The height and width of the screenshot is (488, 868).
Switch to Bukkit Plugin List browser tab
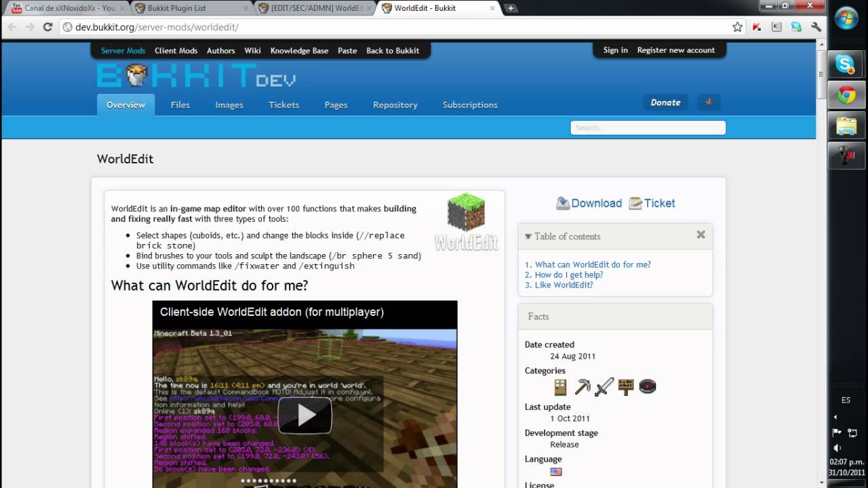coord(191,8)
